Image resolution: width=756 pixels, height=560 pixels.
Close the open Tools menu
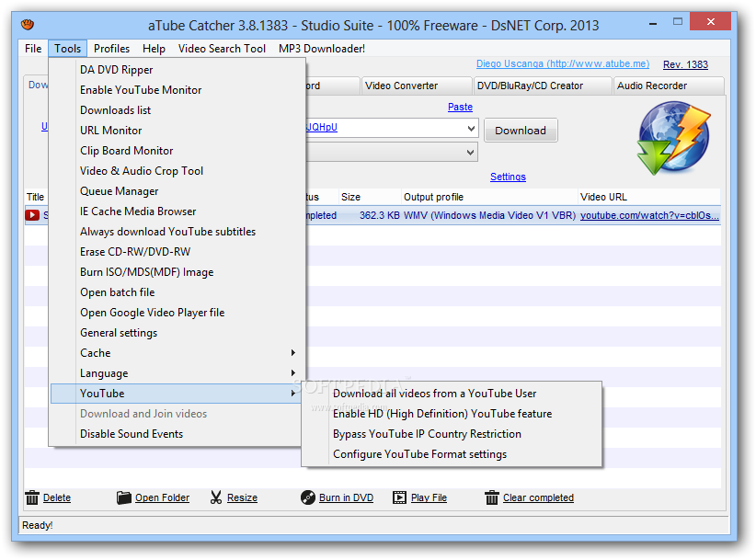point(67,49)
